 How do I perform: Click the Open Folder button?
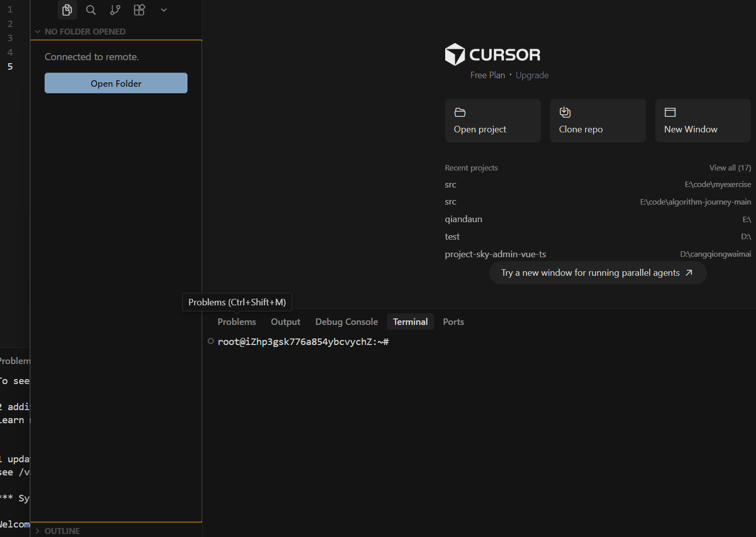[x=116, y=83]
